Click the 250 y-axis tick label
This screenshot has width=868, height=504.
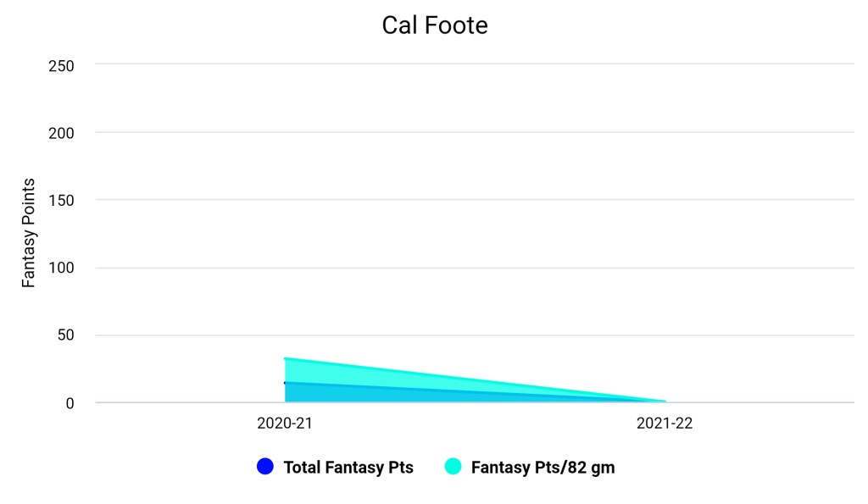click(x=63, y=65)
